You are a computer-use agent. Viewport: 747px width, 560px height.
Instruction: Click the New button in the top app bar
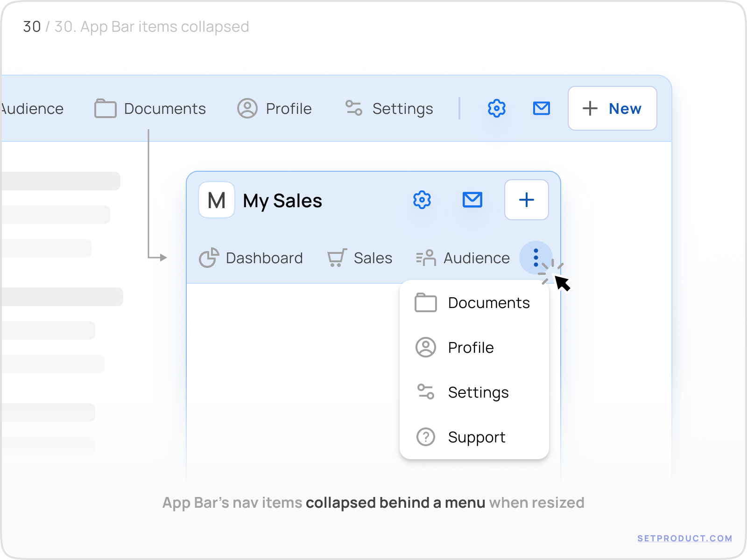click(612, 108)
